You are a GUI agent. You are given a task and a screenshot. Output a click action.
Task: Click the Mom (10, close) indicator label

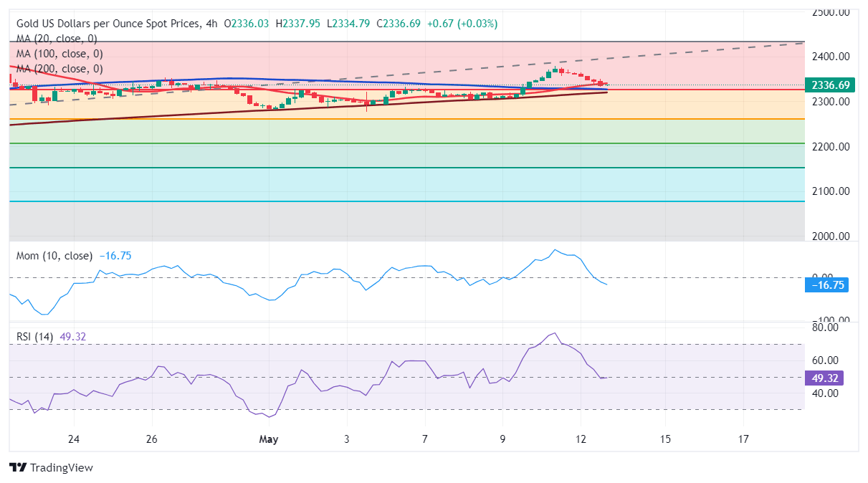coord(54,256)
